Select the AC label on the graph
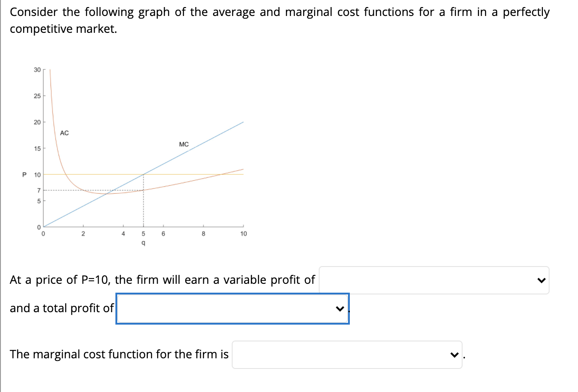Image resolution: width=578 pixels, height=392 pixels. (64, 133)
